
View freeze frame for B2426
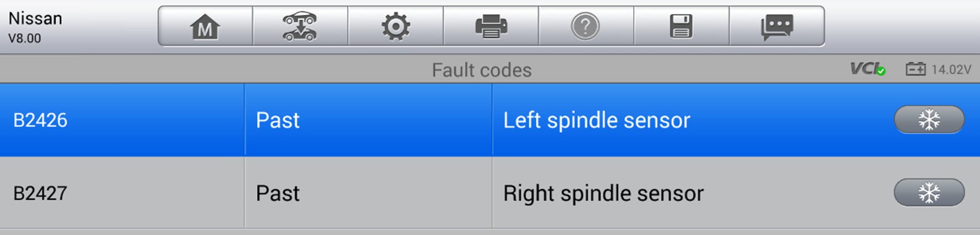[x=929, y=120]
